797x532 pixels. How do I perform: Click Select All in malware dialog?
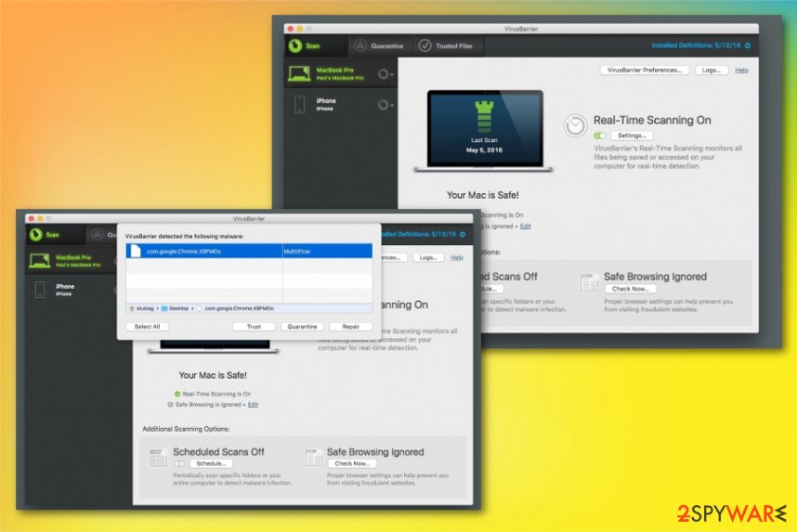pos(147,327)
